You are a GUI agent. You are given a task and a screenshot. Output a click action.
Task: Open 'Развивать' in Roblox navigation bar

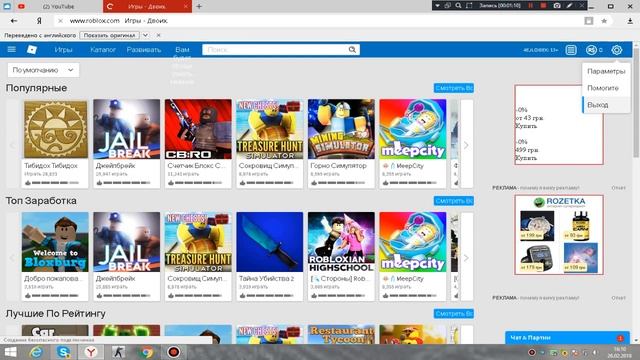click(144, 50)
